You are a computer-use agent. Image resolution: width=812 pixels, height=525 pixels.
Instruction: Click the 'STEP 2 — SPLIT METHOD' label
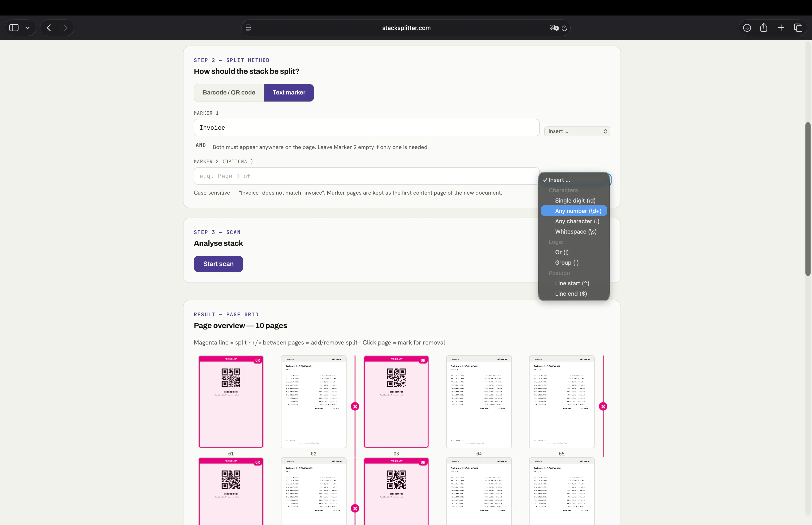(x=232, y=60)
